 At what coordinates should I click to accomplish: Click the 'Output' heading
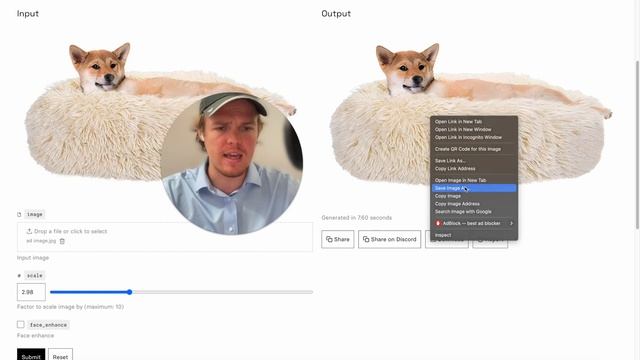coord(336,13)
